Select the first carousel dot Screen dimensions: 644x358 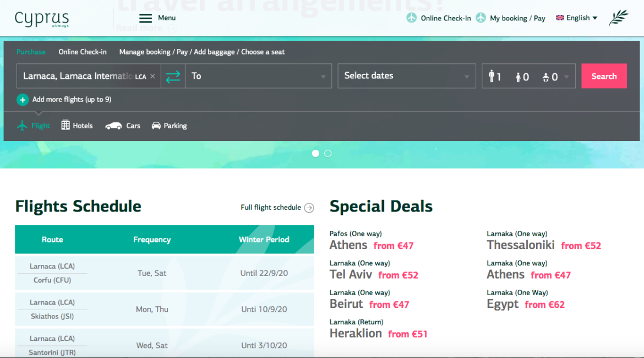(x=315, y=153)
